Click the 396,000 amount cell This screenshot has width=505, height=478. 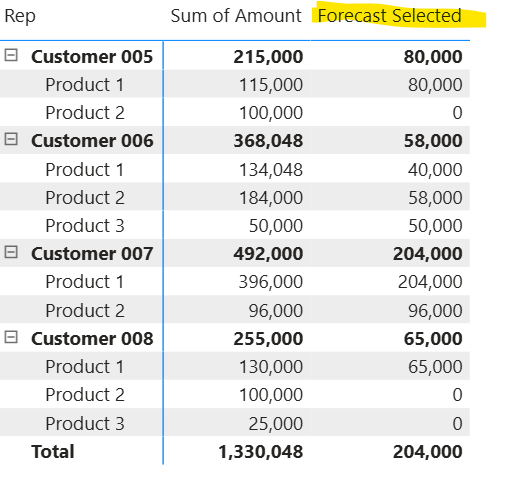[x=271, y=281]
